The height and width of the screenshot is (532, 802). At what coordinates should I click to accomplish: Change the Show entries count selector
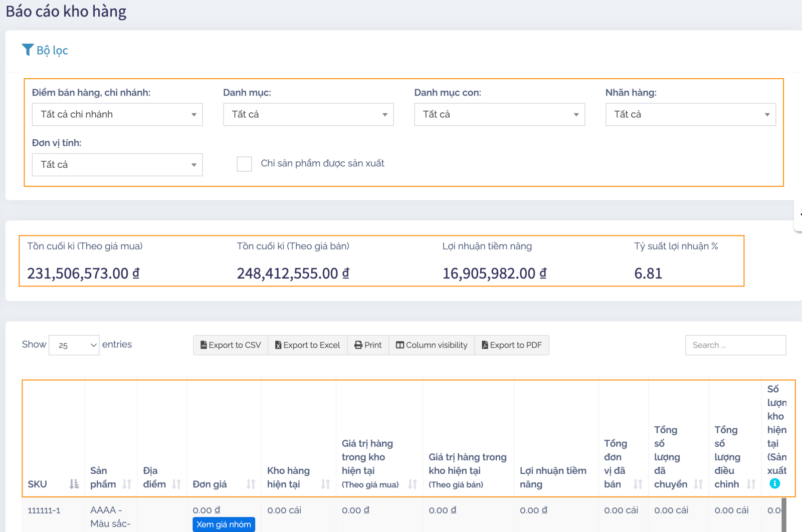(x=74, y=345)
